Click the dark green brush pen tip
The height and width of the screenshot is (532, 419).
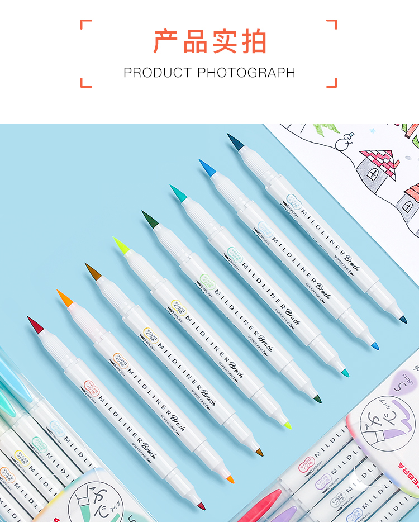[x=150, y=219]
